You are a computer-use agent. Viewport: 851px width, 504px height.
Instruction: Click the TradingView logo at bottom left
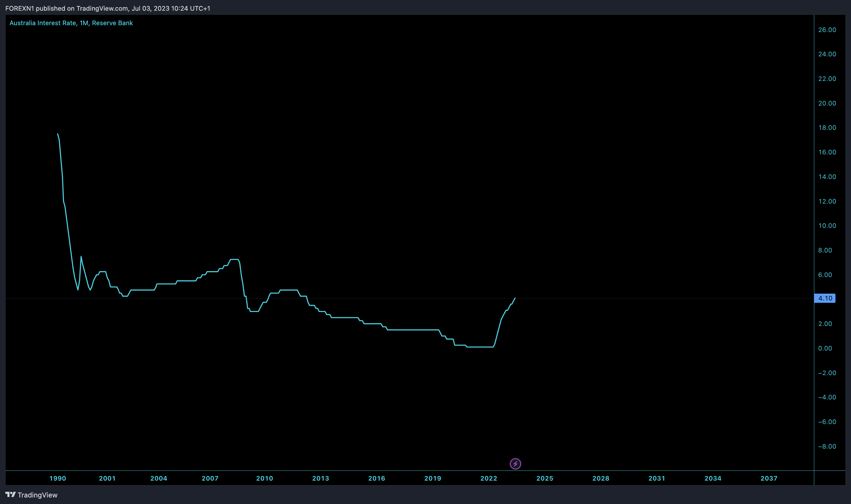pyautogui.click(x=31, y=495)
